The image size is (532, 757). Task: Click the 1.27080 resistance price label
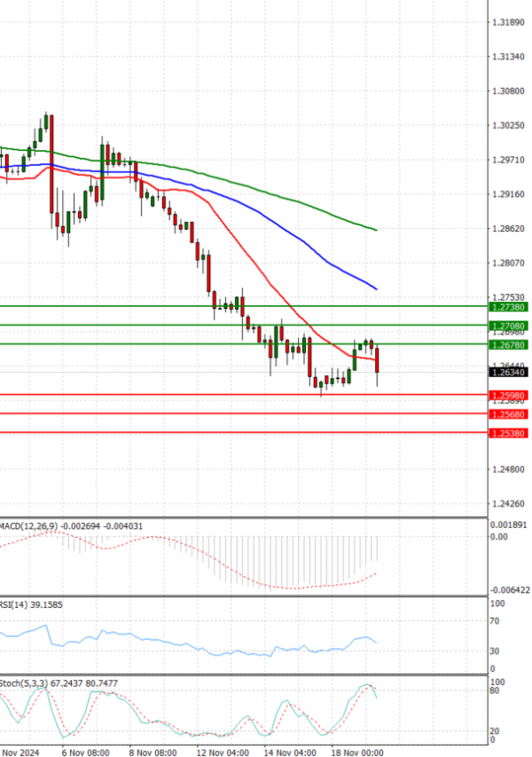click(x=508, y=326)
